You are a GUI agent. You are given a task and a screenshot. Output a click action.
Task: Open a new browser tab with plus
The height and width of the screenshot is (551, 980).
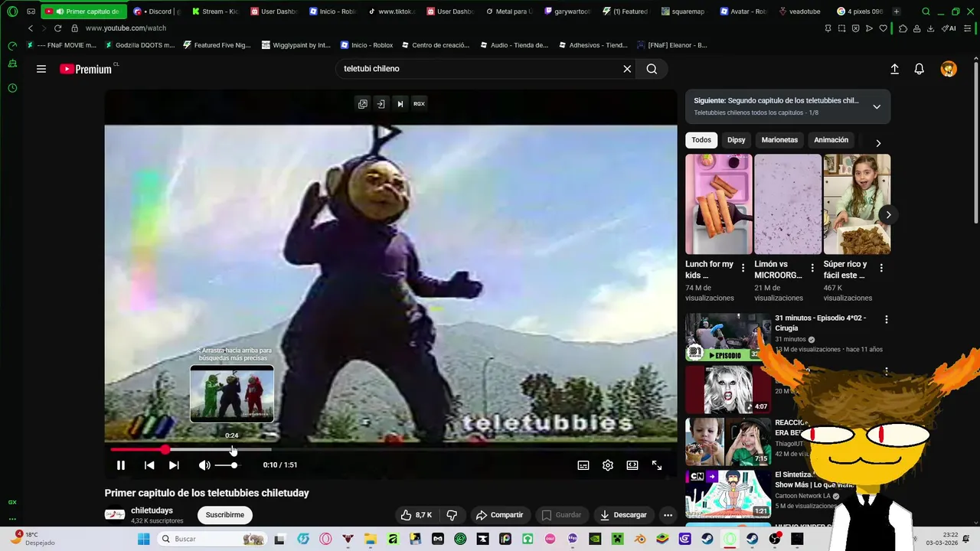click(897, 11)
